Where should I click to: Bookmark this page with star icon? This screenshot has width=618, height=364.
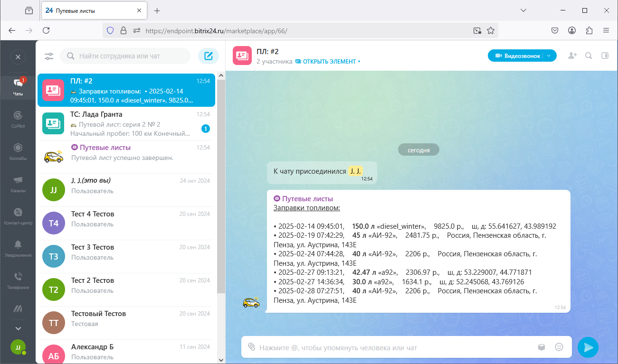[491, 30]
